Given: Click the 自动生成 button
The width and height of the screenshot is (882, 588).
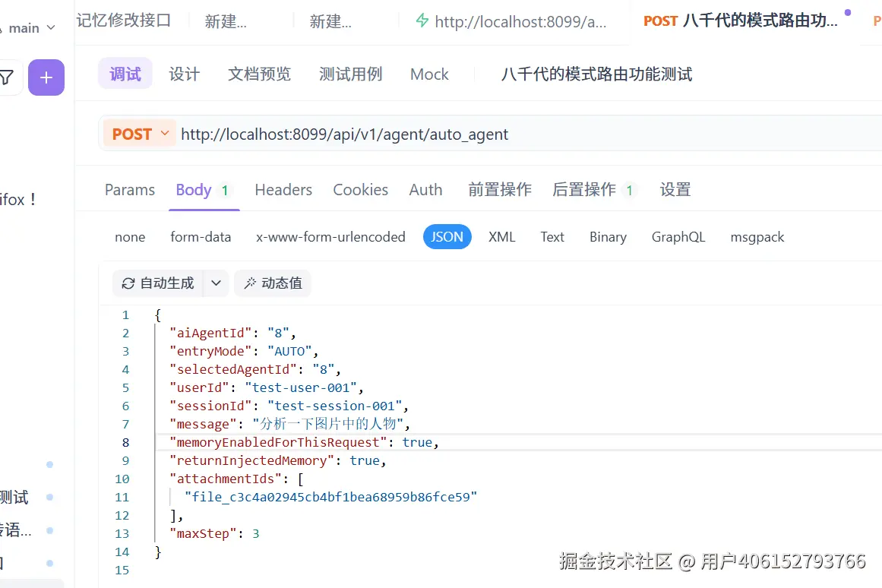Looking at the screenshot, I should [x=159, y=283].
